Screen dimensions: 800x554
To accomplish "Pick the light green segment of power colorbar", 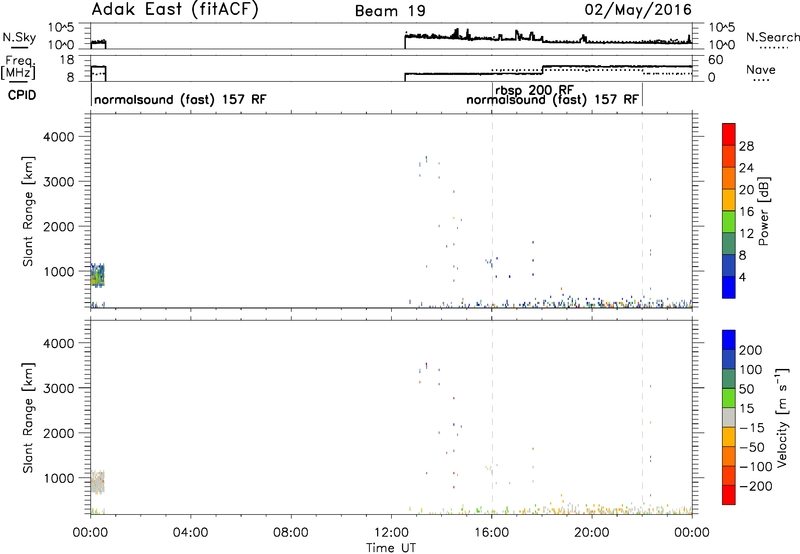I will (x=729, y=222).
